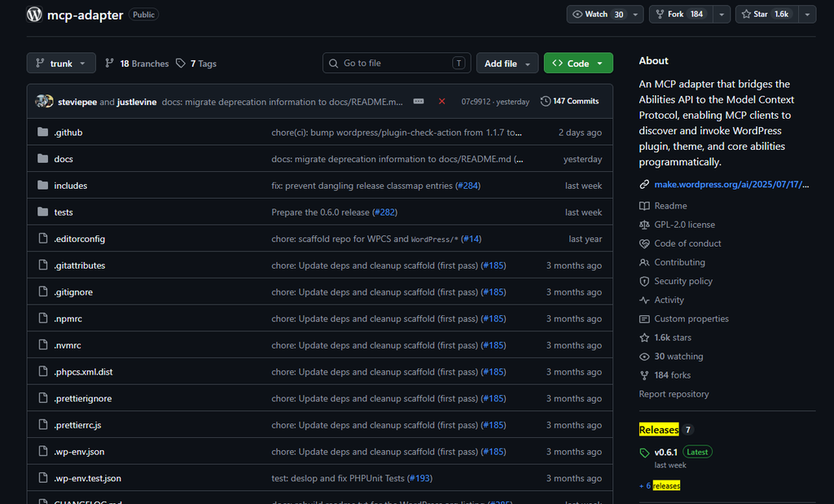Open pull request #282 link

pos(384,213)
